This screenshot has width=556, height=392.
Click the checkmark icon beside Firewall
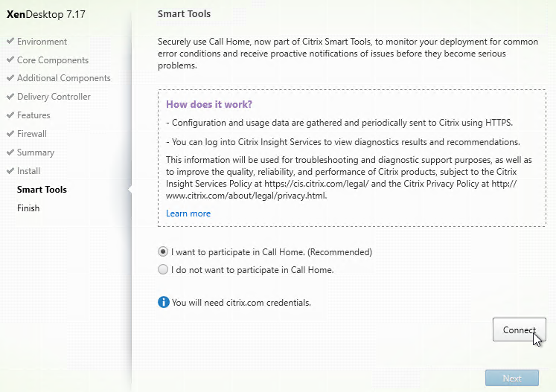pos(10,133)
